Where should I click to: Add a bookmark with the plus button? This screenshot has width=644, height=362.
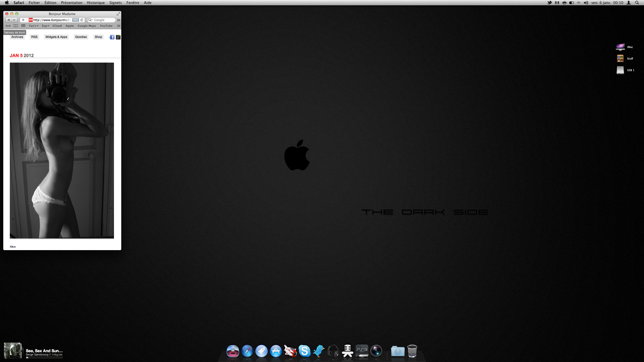[23, 20]
